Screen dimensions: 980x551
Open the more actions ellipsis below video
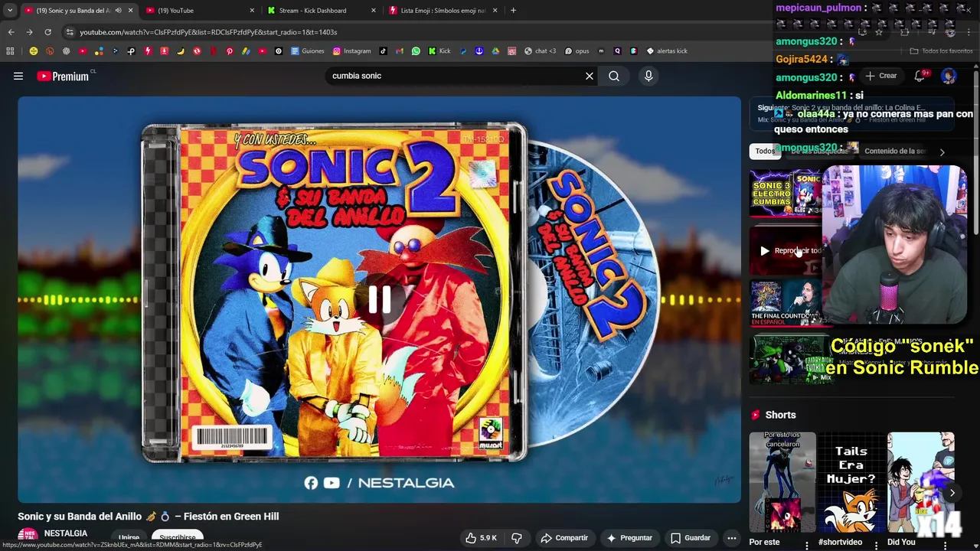[732, 538]
